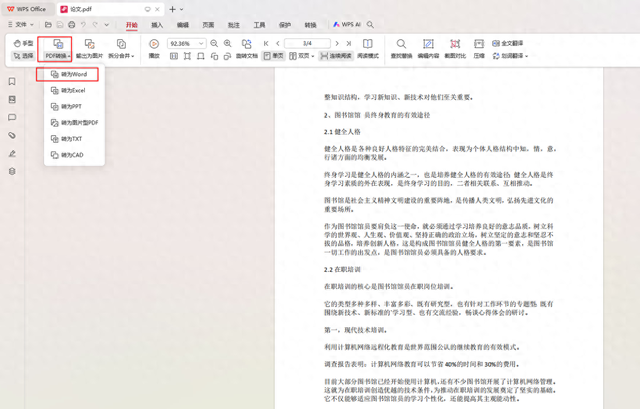Click the redo arrow icon
The height and width of the screenshot is (409, 640).
tap(95, 24)
